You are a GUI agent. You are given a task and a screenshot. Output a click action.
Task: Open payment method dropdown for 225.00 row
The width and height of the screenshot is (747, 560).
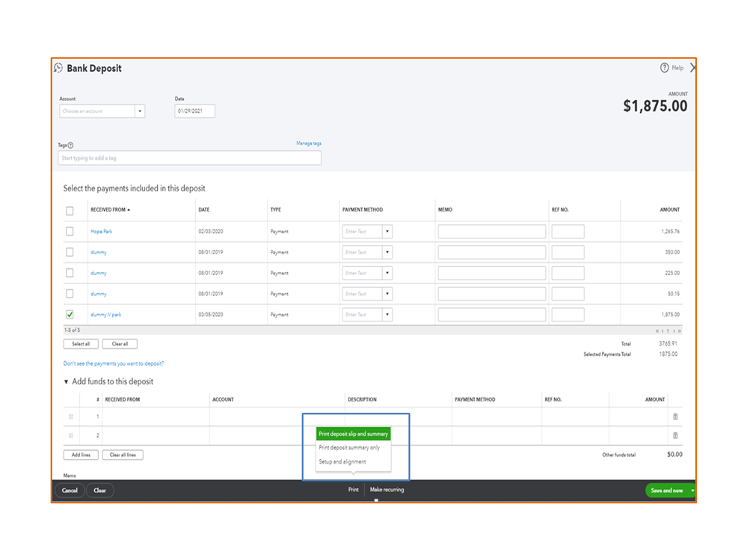387,273
